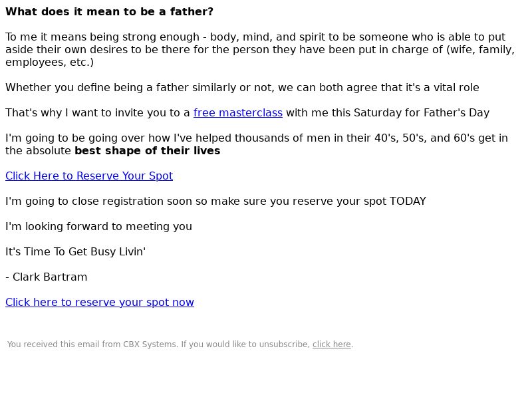This screenshot has height=399, width=532.
Task: Click the paragraph beginning 'To me it means'
Action: (x=260, y=49)
